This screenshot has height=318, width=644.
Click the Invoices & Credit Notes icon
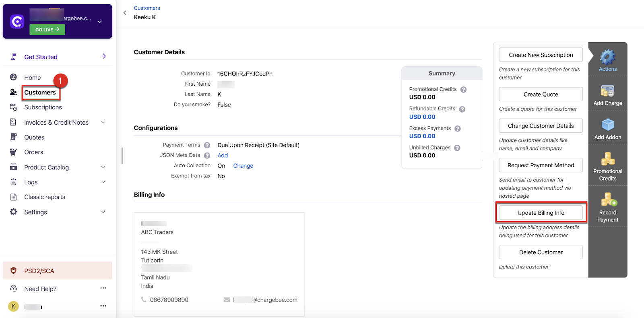[x=13, y=122]
